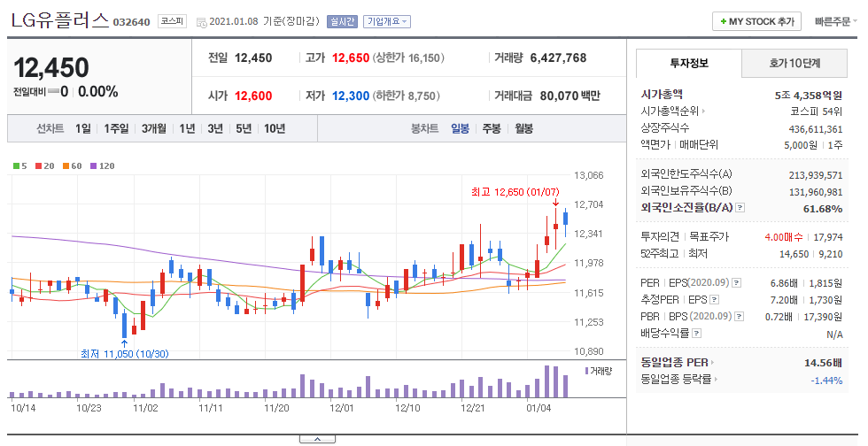
Task: Select the 주봉 candlestick chart
Action: [492, 128]
